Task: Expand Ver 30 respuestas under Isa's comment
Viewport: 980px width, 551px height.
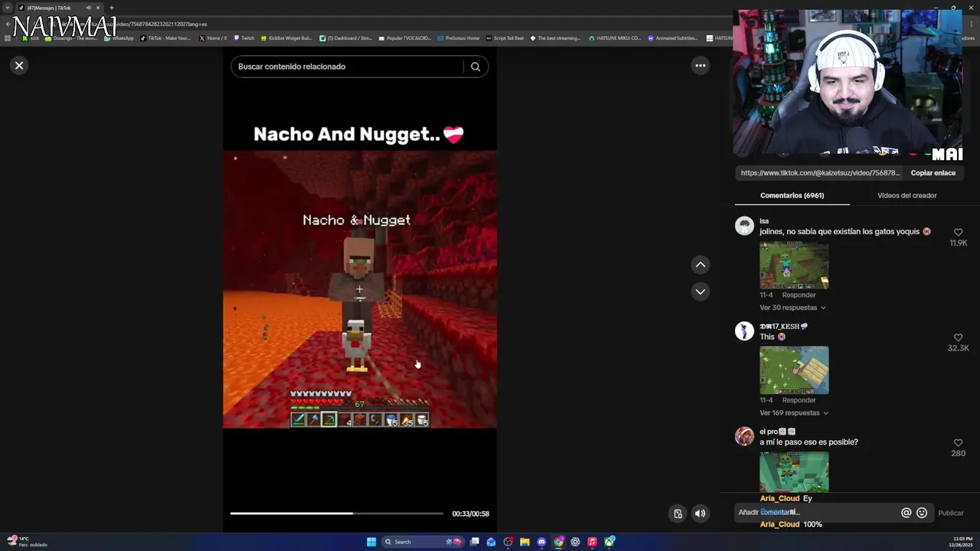Action: coord(792,308)
